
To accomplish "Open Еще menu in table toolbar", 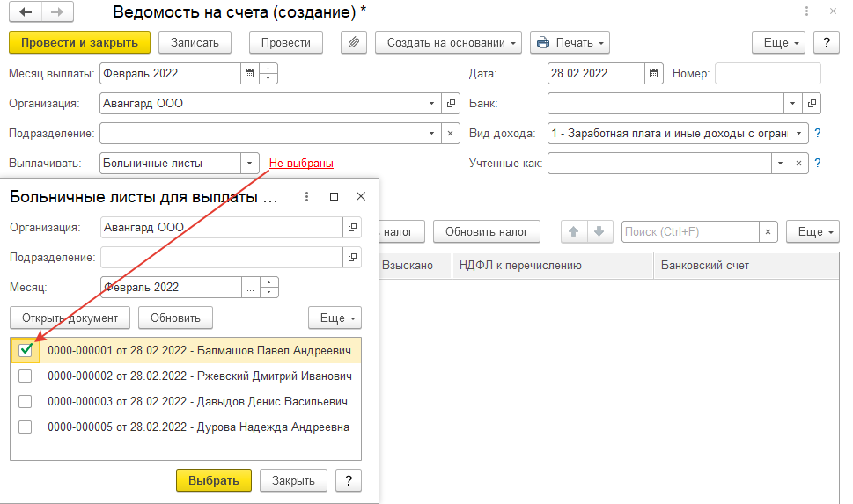I will [x=813, y=231].
